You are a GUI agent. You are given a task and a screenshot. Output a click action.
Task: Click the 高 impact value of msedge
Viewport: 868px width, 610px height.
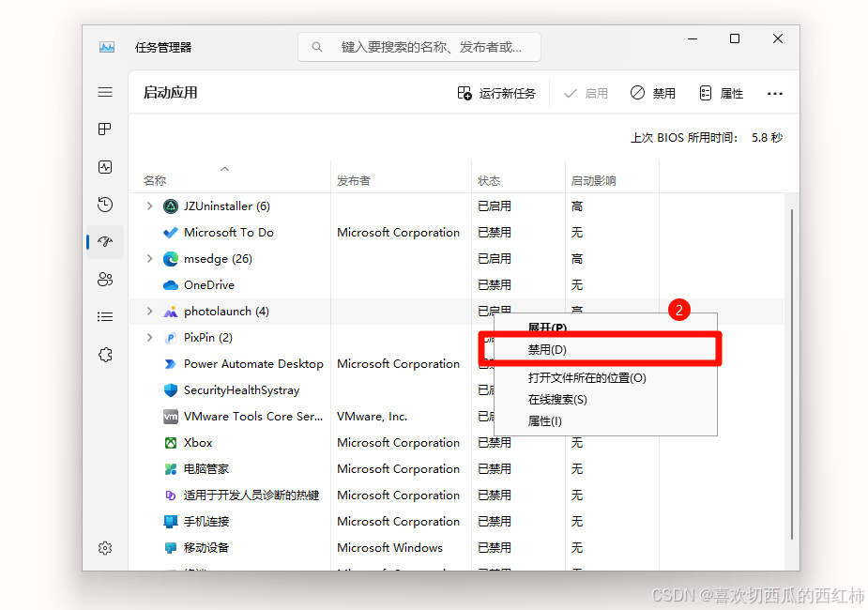point(577,258)
